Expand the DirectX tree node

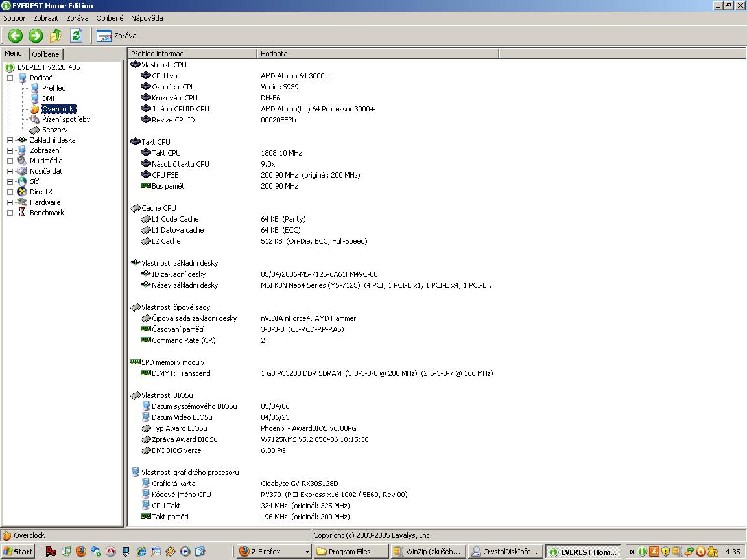pyautogui.click(x=10, y=192)
